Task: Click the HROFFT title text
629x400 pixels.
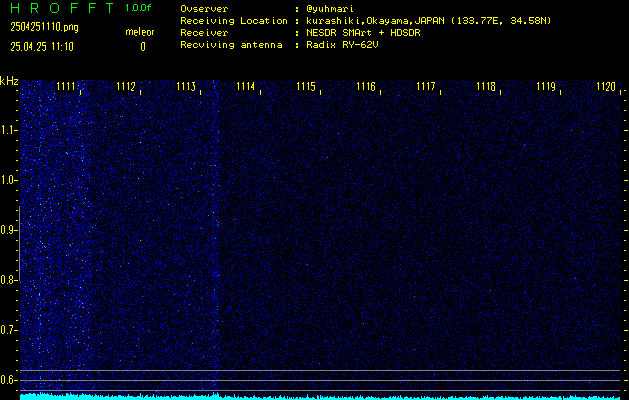Action: pyautogui.click(x=62, y=8)
